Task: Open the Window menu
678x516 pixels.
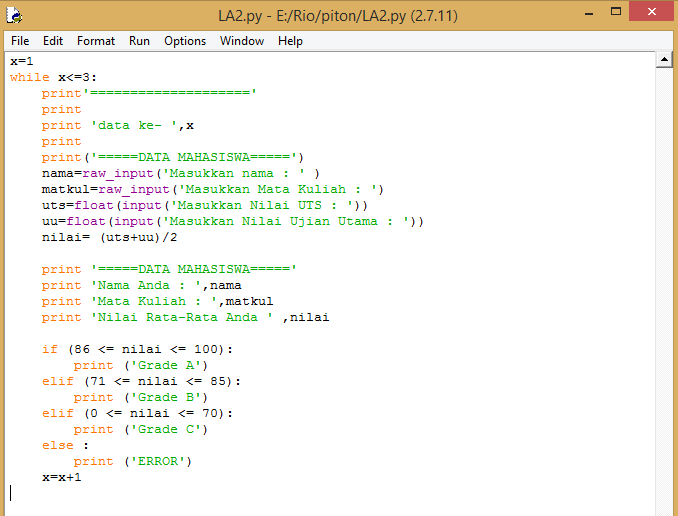Action: 242,41
